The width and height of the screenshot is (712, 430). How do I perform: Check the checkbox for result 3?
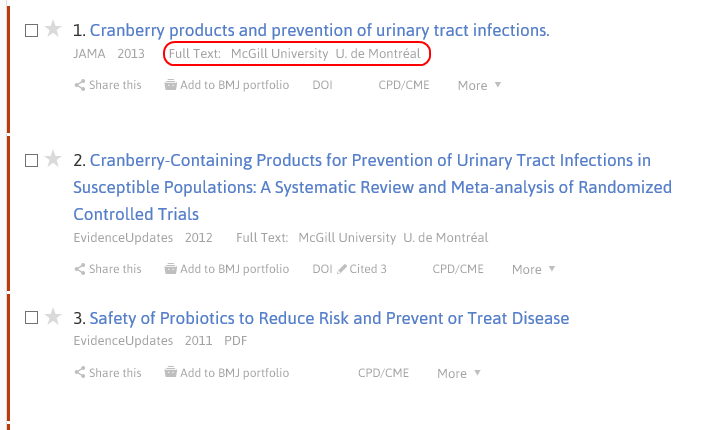(x=31, y=318)
